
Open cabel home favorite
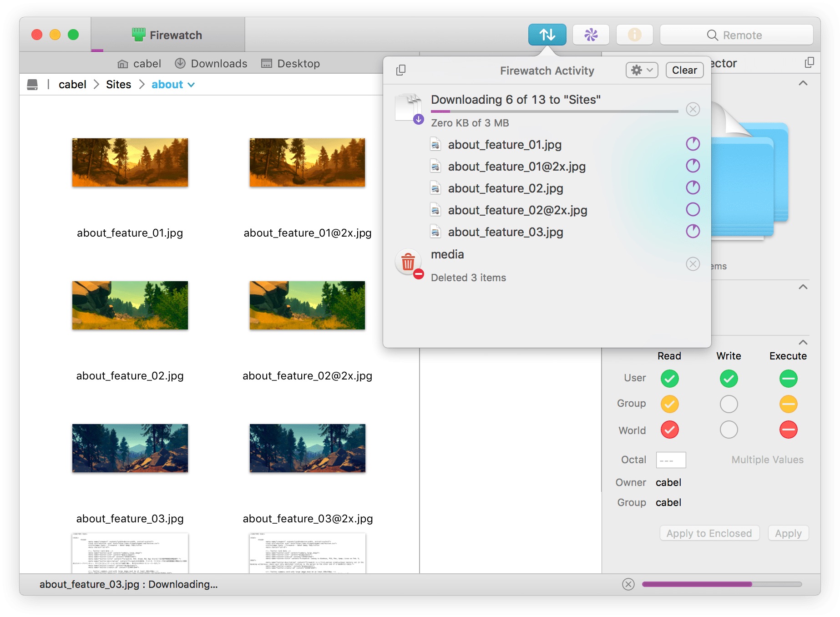click(139, 64)
